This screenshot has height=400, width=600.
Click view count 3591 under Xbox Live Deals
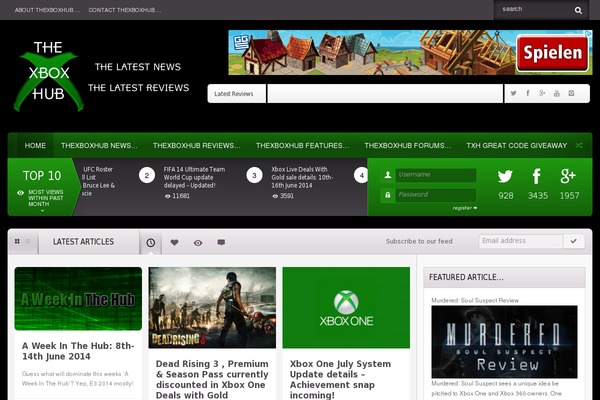click(x=283, y=196)
